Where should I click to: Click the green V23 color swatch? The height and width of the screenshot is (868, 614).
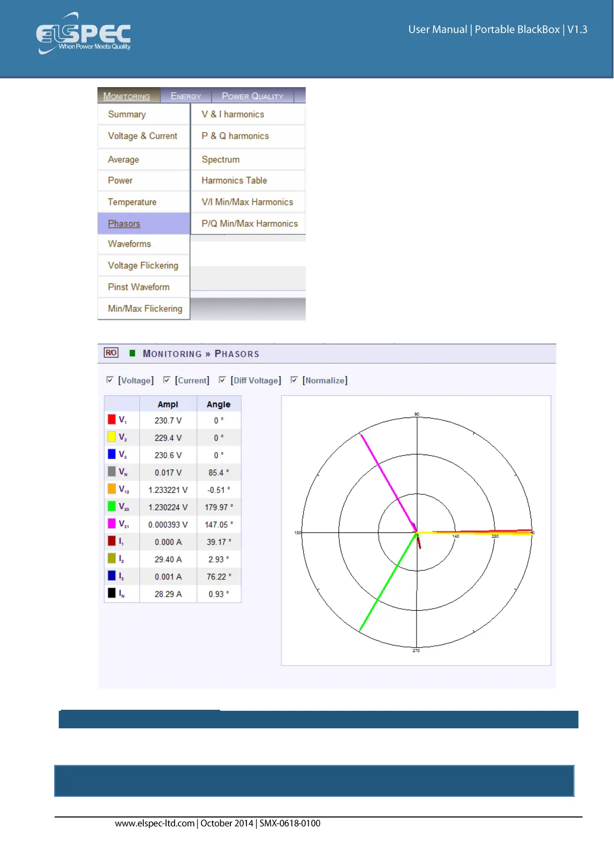(111, 506)
